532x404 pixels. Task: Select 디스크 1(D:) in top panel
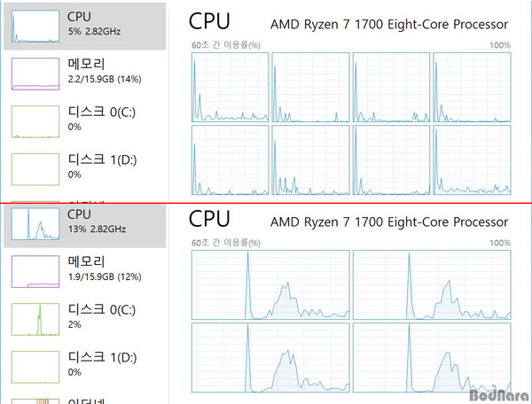point(85,169)
